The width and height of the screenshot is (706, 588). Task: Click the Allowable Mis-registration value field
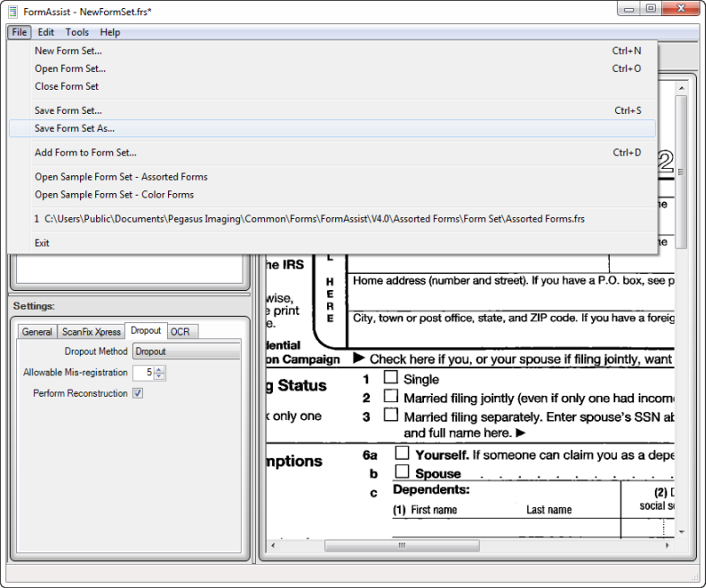pyautogui.click(x=143, y=373)
